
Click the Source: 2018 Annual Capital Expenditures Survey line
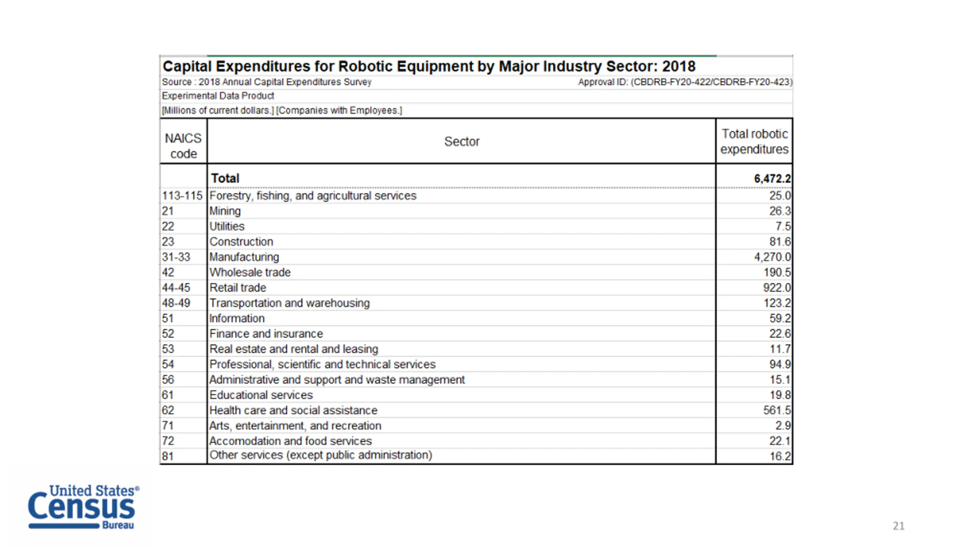click(266, 82)
